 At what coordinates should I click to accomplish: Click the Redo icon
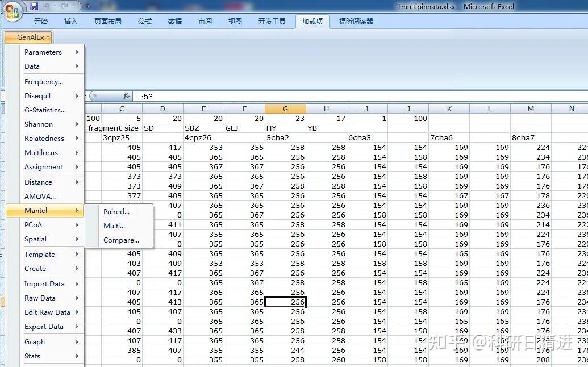click(x=65, y=6)
